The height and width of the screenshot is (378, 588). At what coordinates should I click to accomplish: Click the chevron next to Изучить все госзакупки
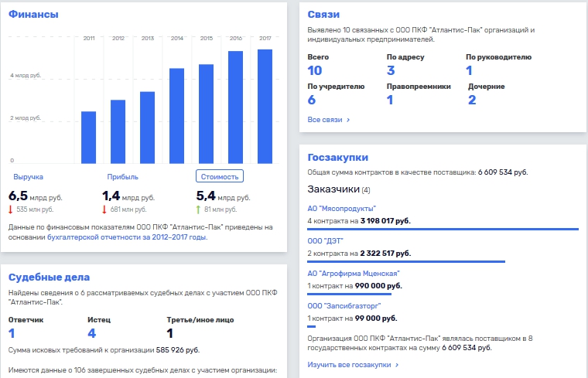click(397, 365)
